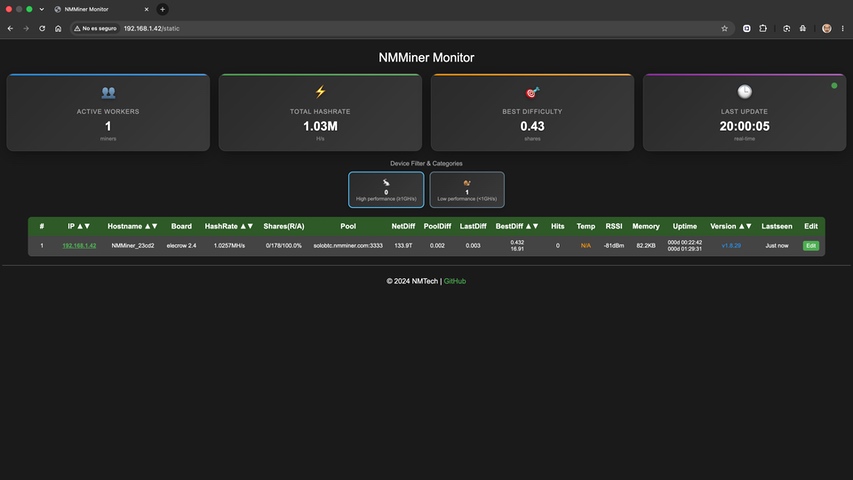Open the browser home page
This screenshot has height=480, width=853.
click(58, 28)
